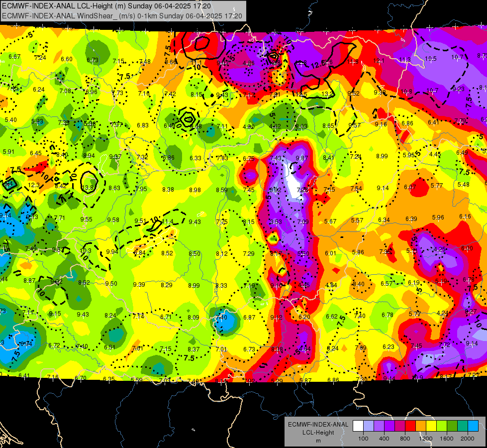The height and width of the screenshot is (448, 487).
Task: Click the WindShear_ (m/s) 0-1km title line
Action: tap(122, 16)
